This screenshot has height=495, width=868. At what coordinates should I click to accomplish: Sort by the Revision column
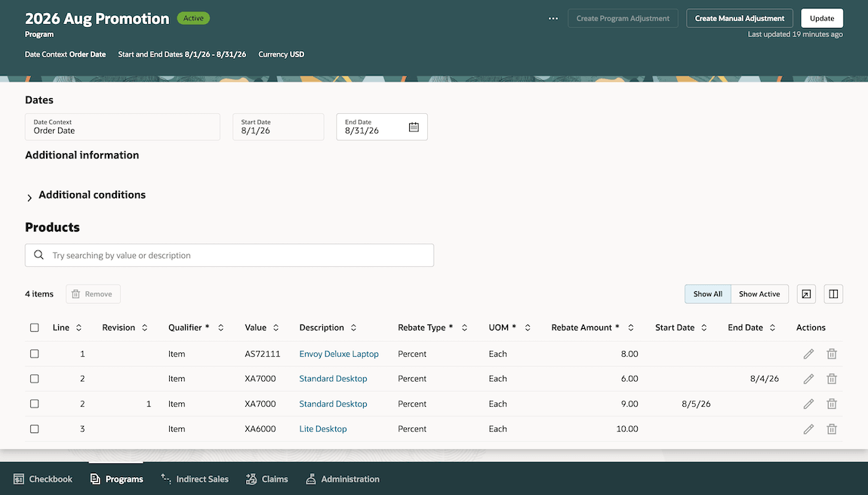(144, 327)
